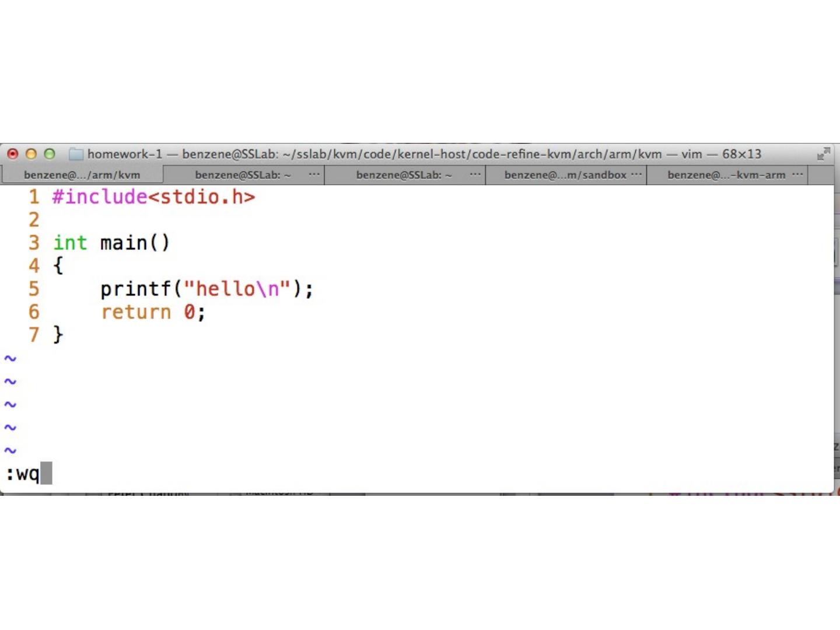
Task: Open the benzene@...m/sandbox tab
Action: (565, 174)
